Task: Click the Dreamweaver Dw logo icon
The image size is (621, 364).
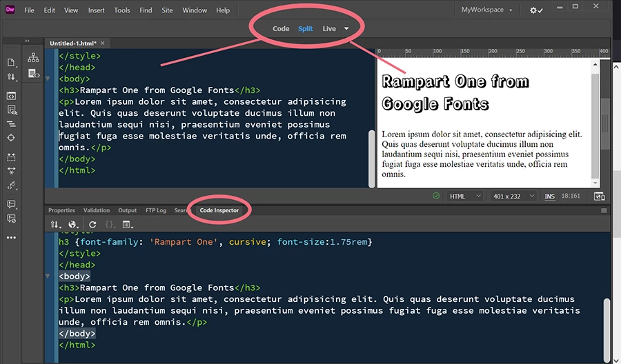Action: (x=10, y=10)
